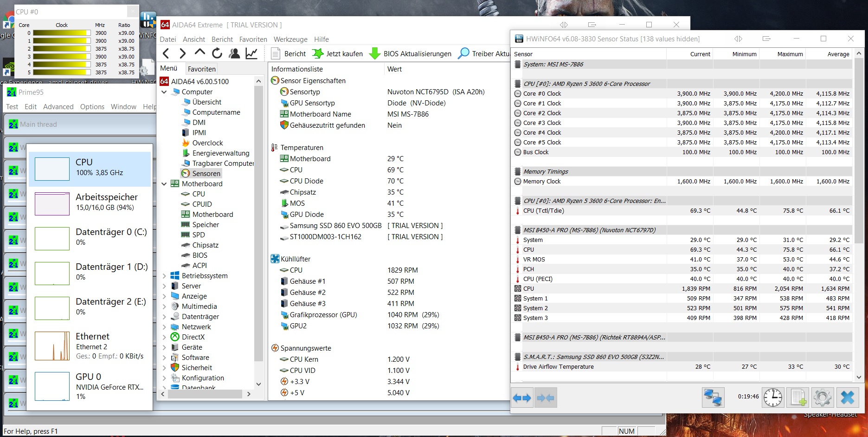Viewport: 868px width, 437px height.
Task: Collapse the Motherboard tree node
Action: click(164, 184)
